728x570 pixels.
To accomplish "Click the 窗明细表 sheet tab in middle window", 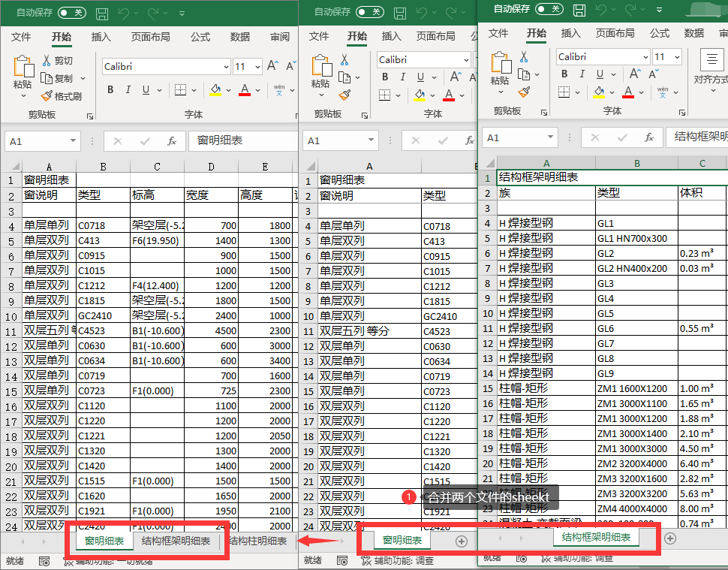I will (402, 540).
